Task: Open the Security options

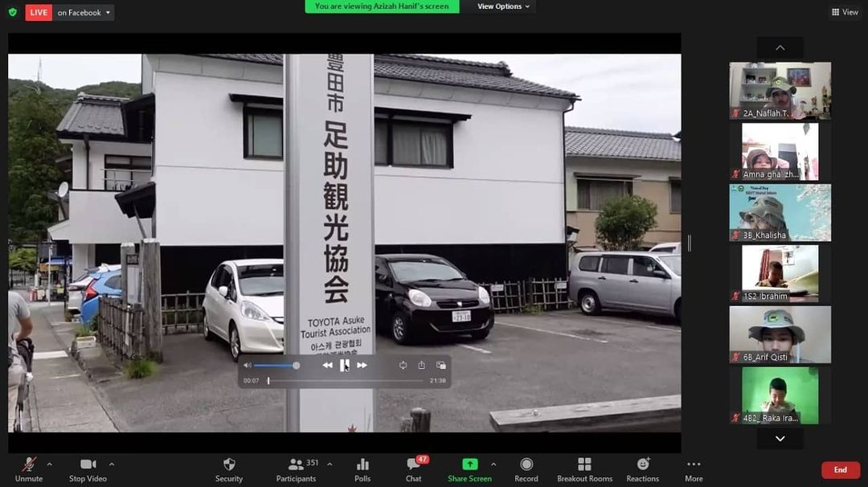Action: tap(229, 469)
